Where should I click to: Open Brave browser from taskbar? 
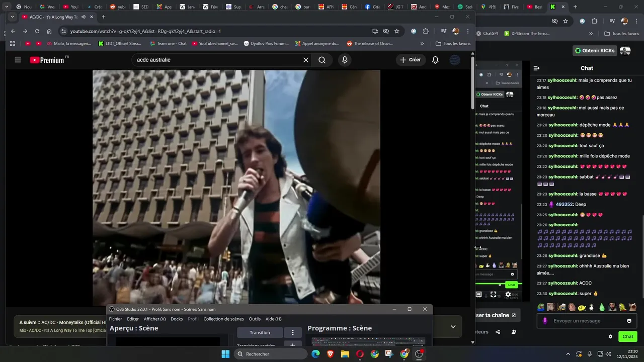coord(330,354)
